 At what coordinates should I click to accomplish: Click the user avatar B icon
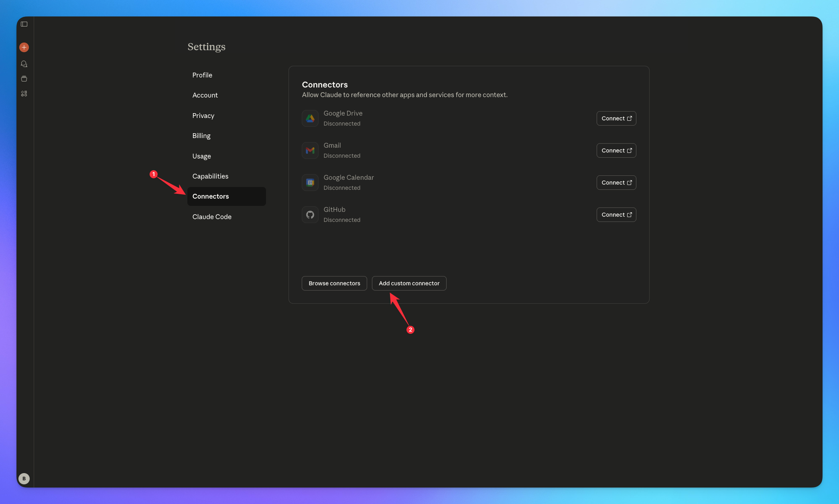[x=24, y=478]
